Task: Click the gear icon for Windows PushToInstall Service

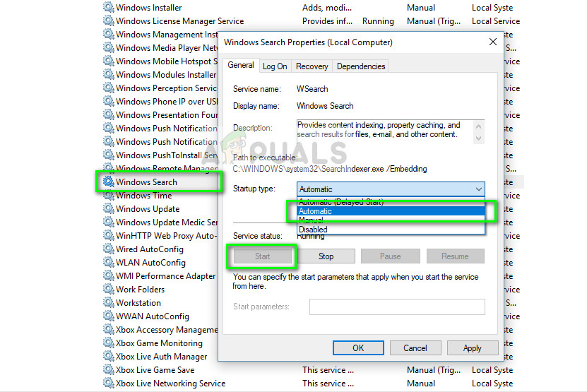Action: click(x=109, y=155)
